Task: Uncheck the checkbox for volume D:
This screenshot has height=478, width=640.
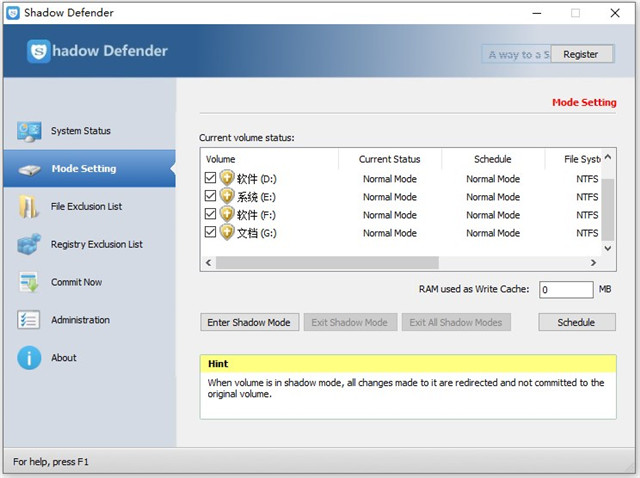Action: coord(210,178)
